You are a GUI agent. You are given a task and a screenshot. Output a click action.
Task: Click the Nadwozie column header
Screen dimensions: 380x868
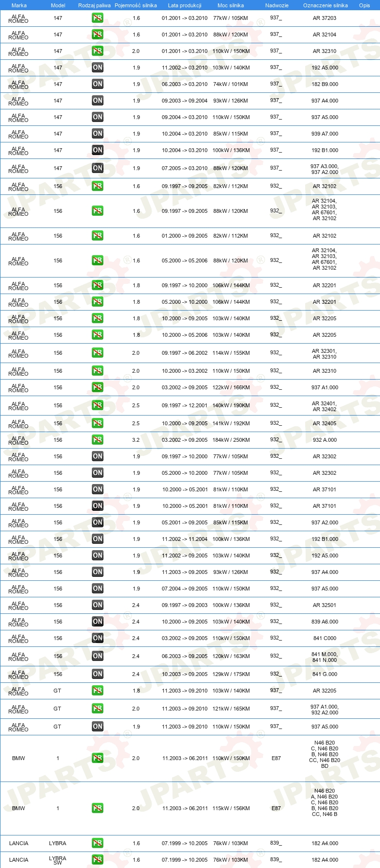(x=277, y=5)
